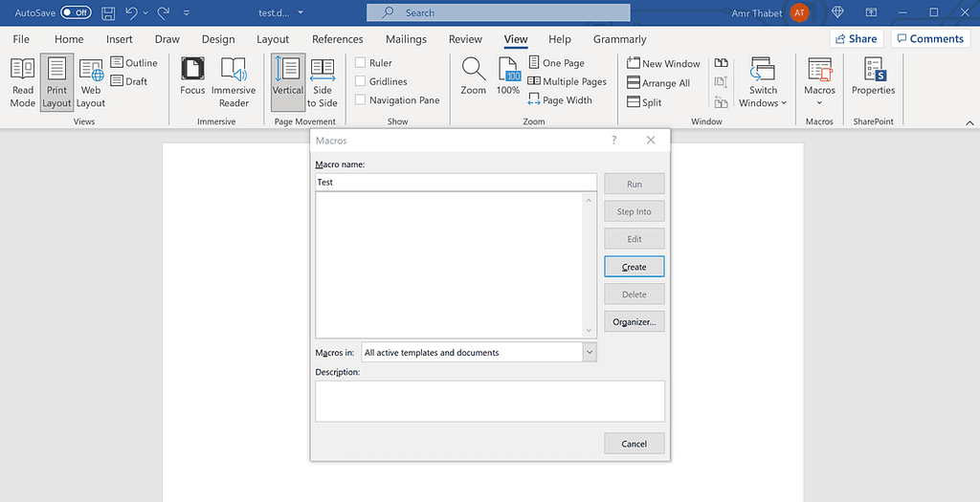The width and height of the screenshot is (980, 502).
Task: Open the Draw tab
Action: click(167, 38)
